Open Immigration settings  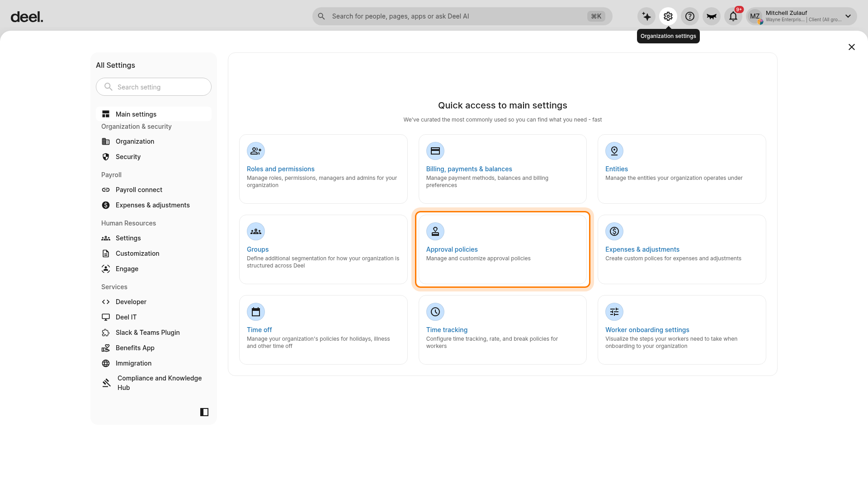point(154,363)
